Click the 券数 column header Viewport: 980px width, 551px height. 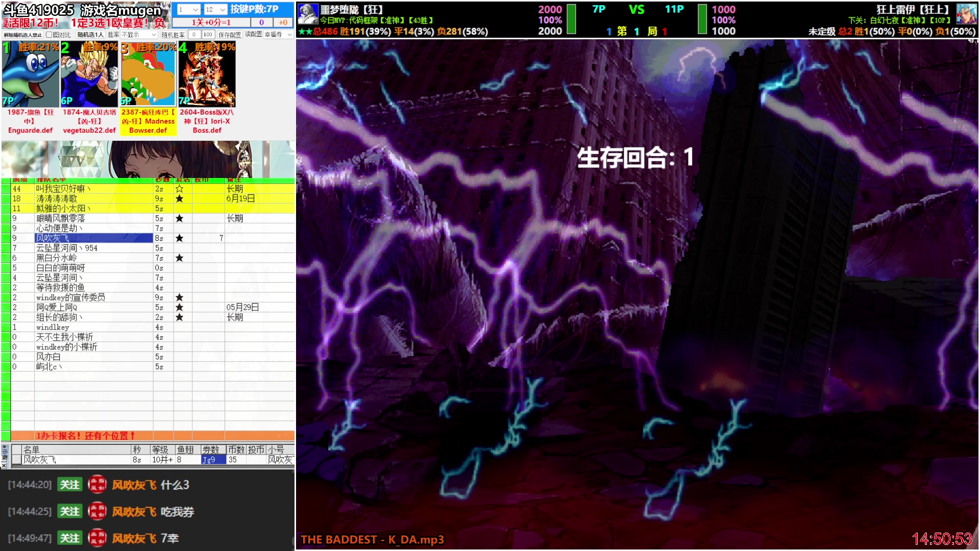pos(212,449)
